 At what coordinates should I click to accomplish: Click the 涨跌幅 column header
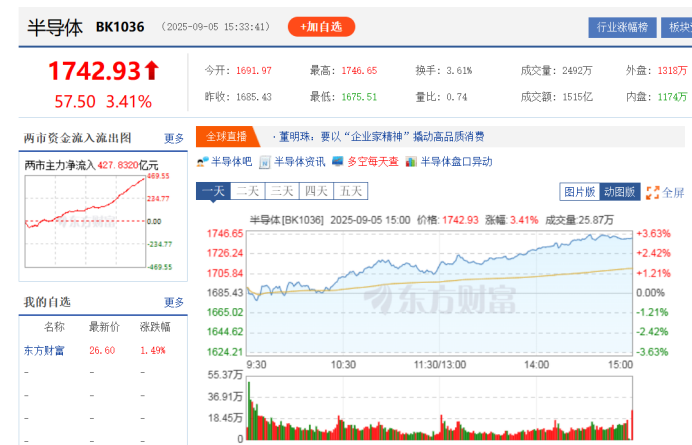coord(155,327)
